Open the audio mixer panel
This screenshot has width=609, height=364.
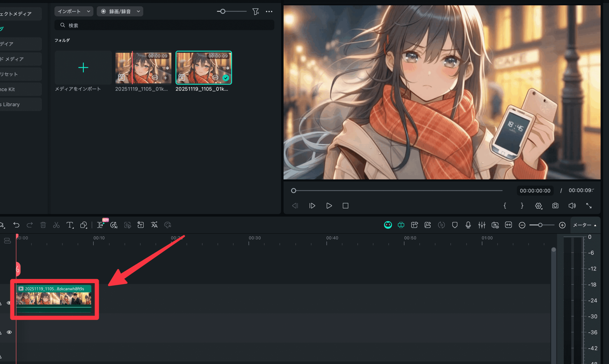(x=482, y=225)
